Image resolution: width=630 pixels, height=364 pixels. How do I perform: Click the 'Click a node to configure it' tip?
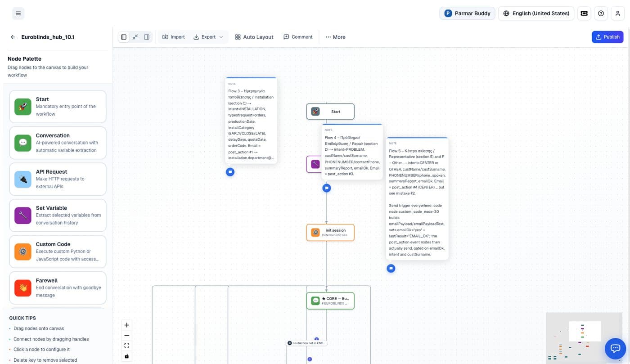41,349
